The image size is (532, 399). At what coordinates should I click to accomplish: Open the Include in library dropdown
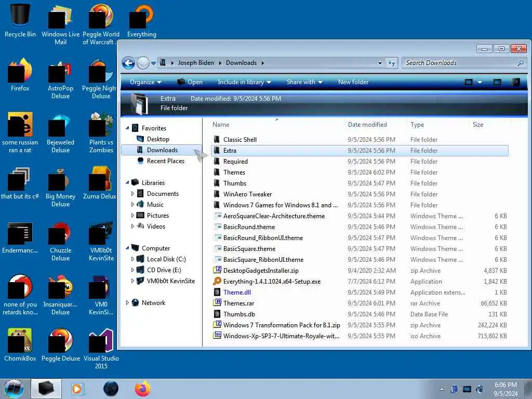pyautogui.click(x=244, y=82)
